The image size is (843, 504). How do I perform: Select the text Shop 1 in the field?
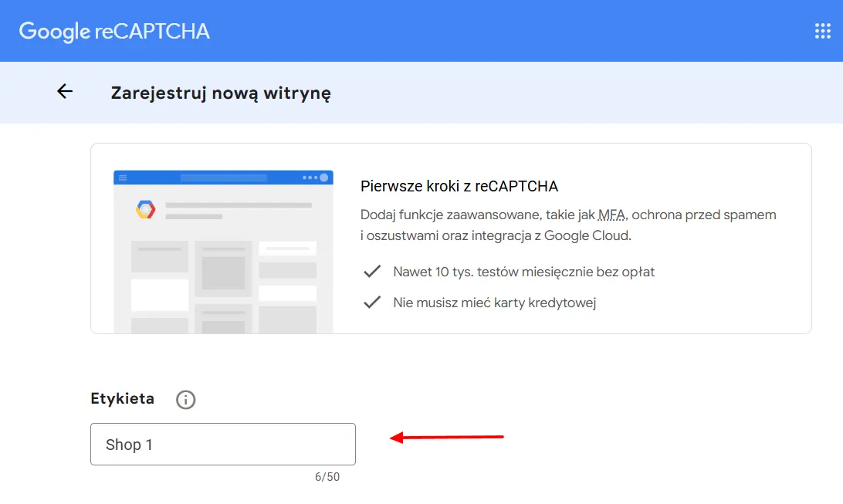point(128,444)
